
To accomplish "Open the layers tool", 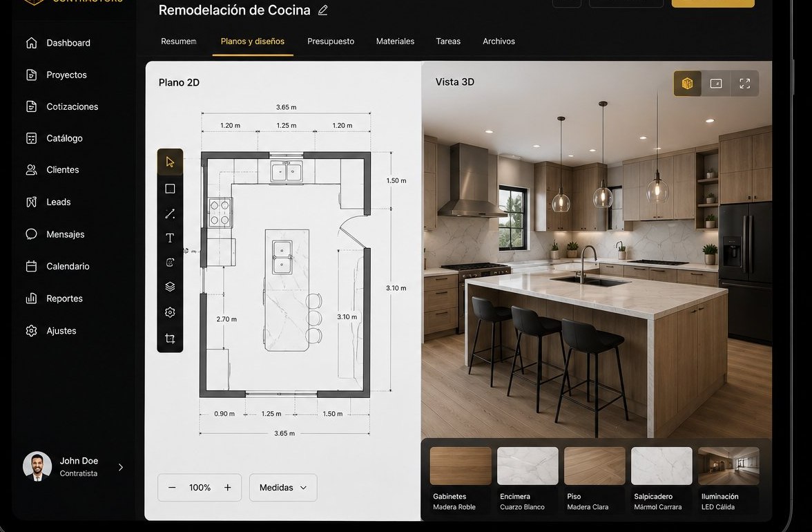I will [x=170, y=287].
